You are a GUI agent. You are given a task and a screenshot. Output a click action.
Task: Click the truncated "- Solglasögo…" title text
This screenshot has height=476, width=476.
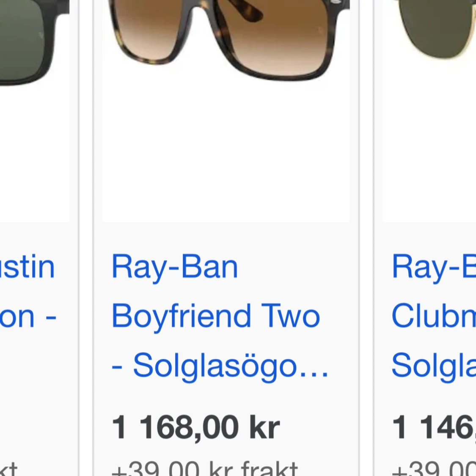click(x=220, y=366)
